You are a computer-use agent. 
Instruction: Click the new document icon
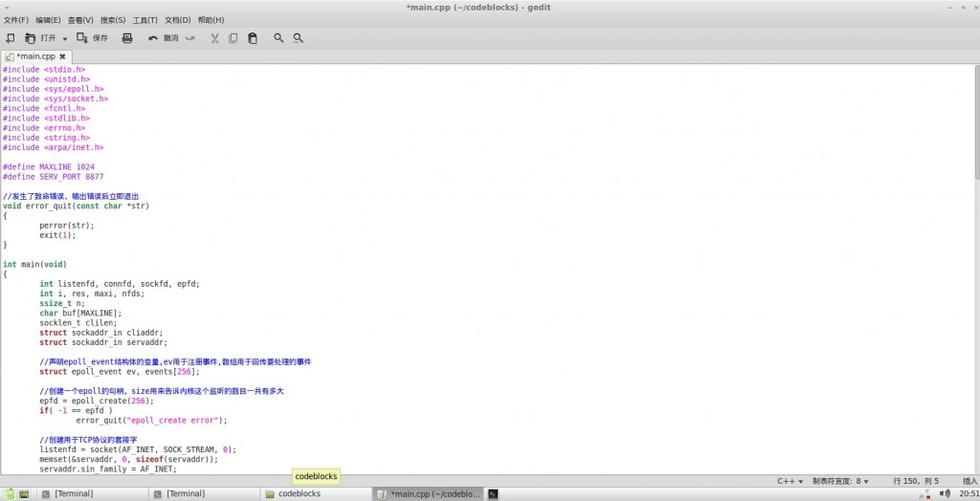(11, 38)
